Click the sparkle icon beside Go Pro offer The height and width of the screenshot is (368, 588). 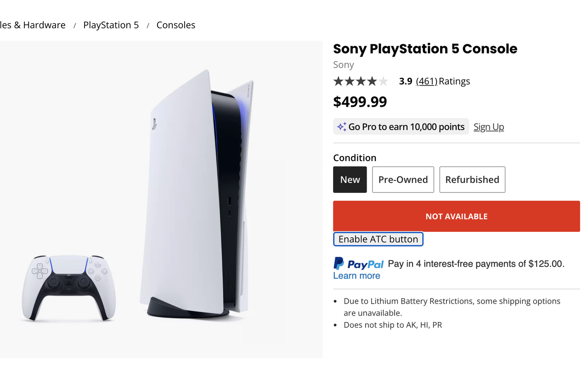(x=341, y=126)
